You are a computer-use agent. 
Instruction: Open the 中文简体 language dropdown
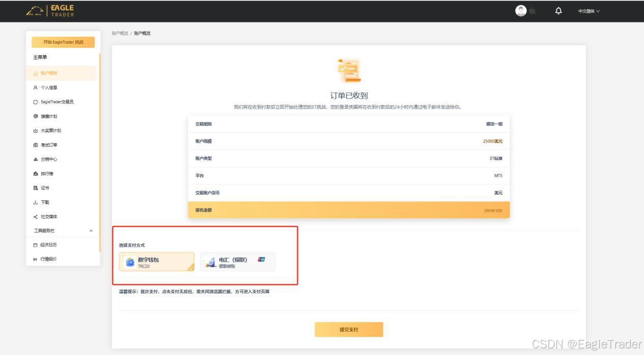click(x=589, y=11)
